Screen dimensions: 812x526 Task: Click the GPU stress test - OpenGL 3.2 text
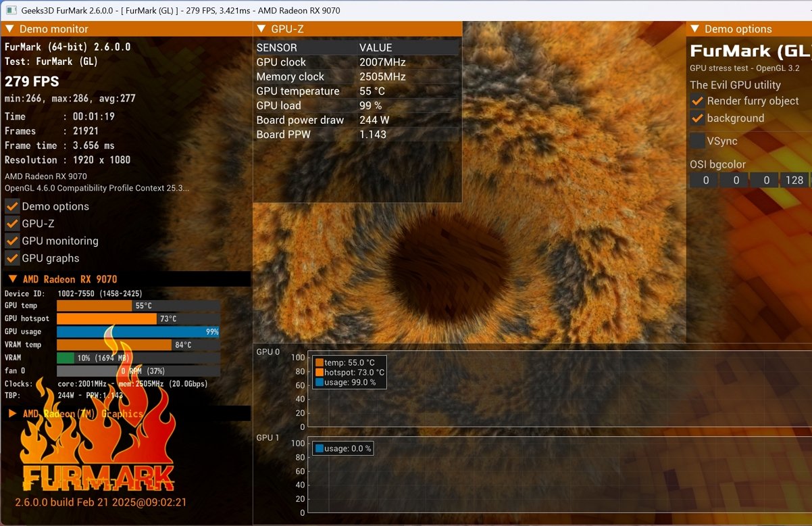click(x=744, y=68)
